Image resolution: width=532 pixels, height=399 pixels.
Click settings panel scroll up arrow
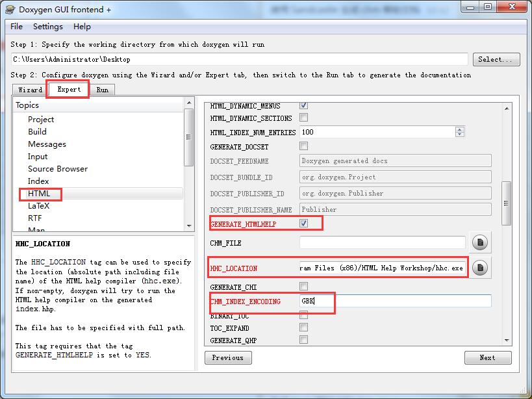507,109
